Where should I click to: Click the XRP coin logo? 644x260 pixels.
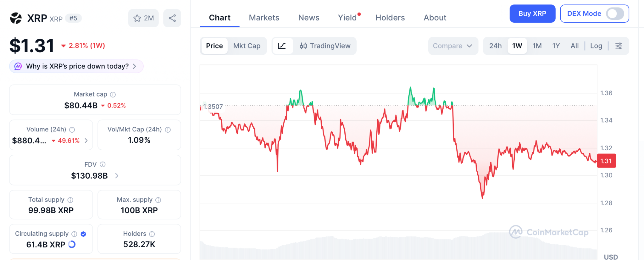click(16, 18)
